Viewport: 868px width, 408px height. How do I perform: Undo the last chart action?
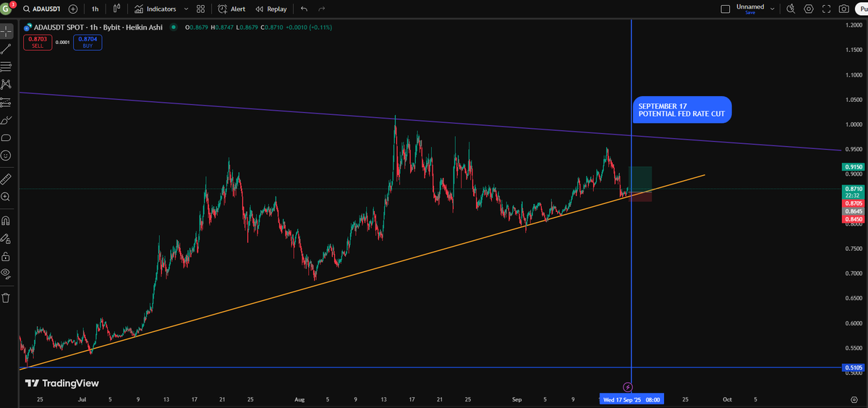(x=304, y=9)
